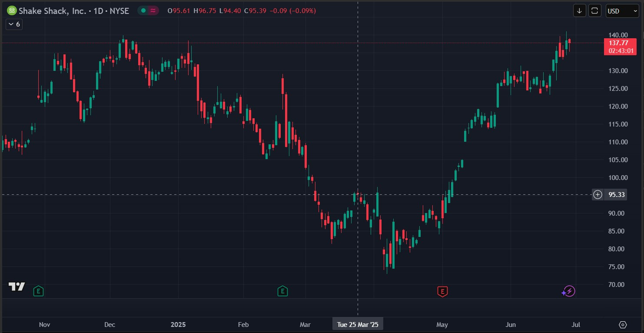Click the red 137.77 current price label
Image resolution: width=644 pixels, height=333 pixels.
(620, 47)
